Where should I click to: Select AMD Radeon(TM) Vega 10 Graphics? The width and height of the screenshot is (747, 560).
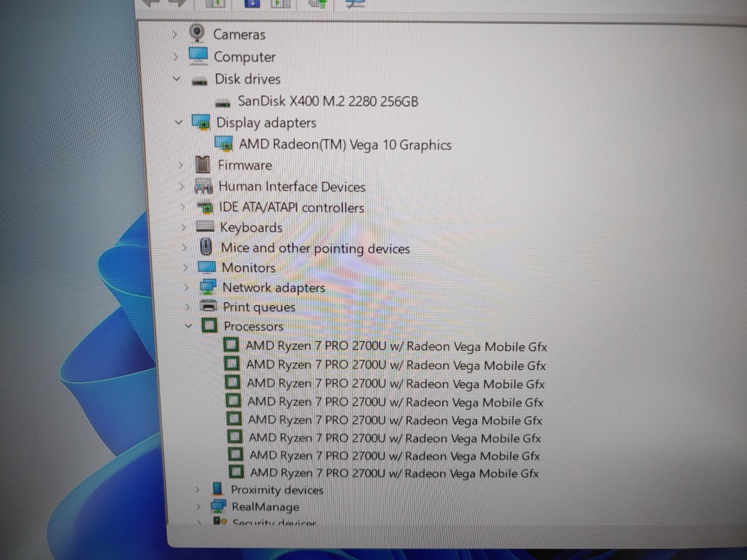(345, 145)
